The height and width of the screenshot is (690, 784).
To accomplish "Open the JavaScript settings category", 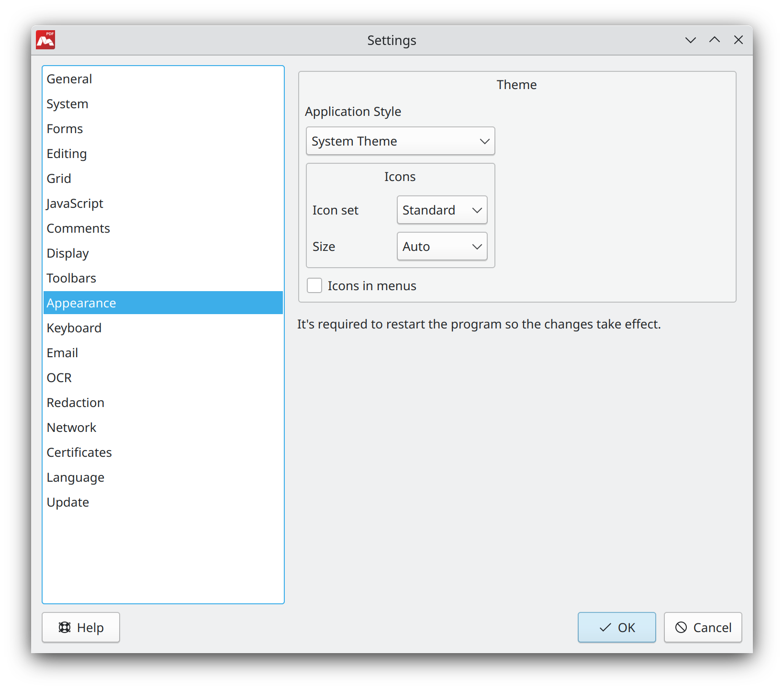I will point(163,203).
